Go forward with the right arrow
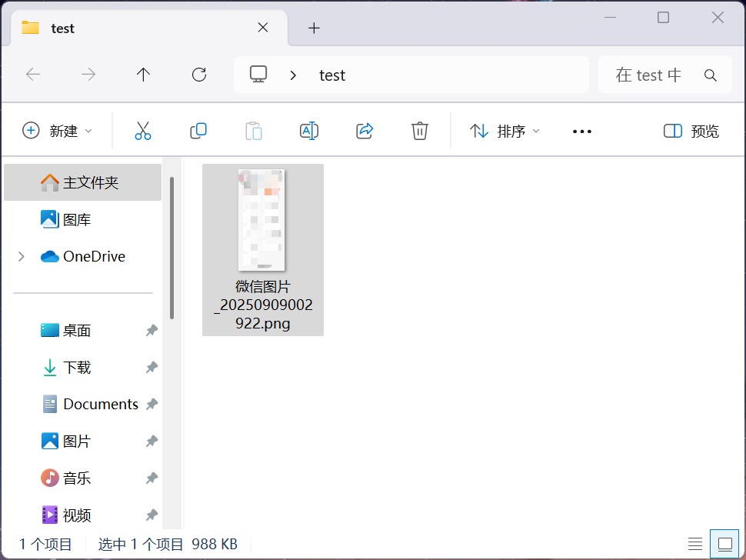 pyautogui.click(x=88, y=74)
